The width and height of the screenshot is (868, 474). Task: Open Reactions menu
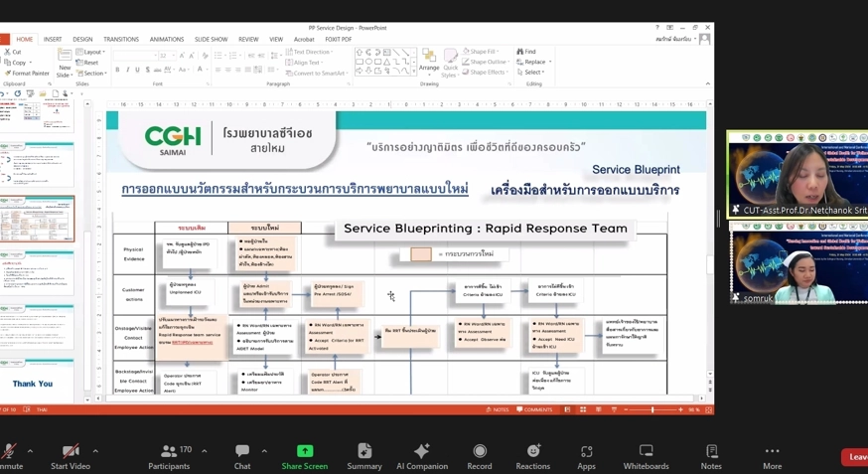533,456
